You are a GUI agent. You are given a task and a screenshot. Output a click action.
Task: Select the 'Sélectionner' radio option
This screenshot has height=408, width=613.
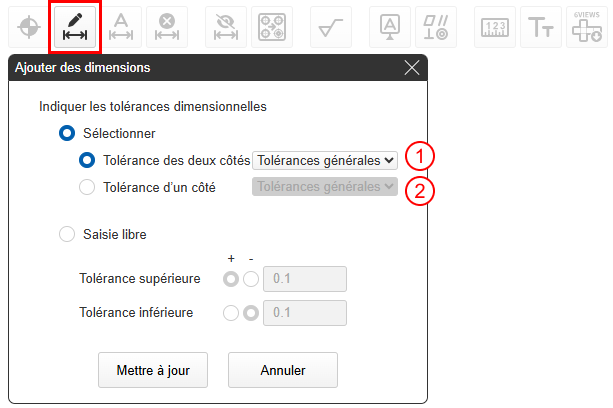pos(67,133)
